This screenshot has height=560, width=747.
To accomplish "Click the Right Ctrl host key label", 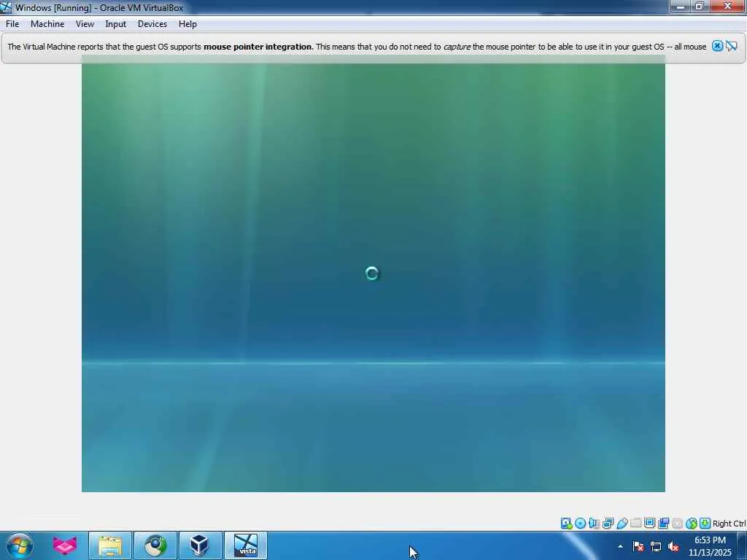I will pyautogui.click(x=729, y=524).
